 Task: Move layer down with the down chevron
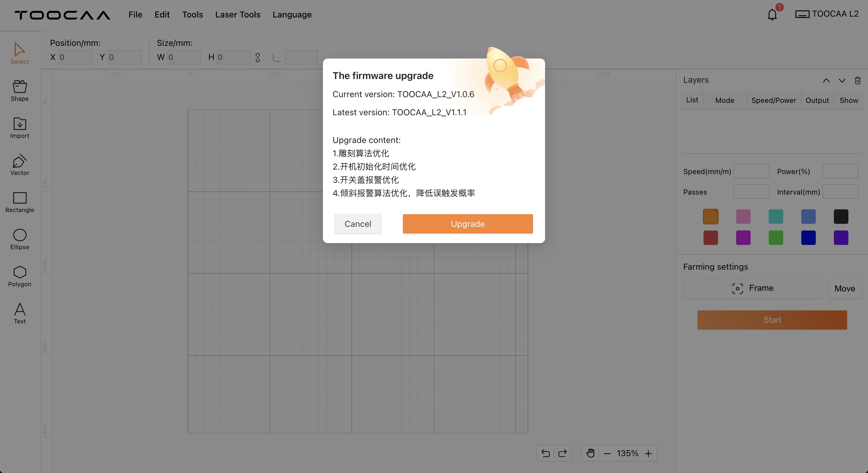pos(842,81)
